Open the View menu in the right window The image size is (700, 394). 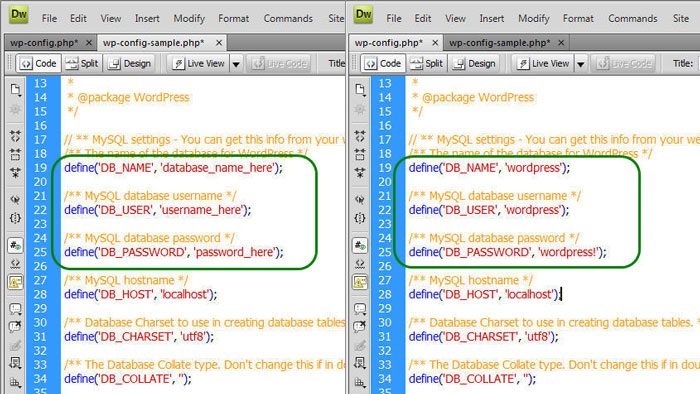click(455, 19)
